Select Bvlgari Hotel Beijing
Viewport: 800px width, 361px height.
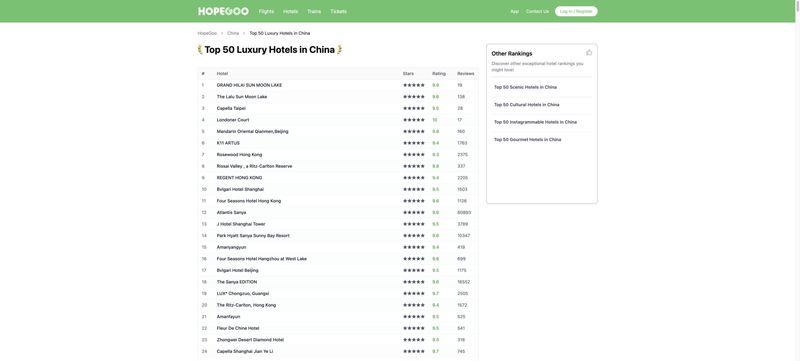coord(237,270)
